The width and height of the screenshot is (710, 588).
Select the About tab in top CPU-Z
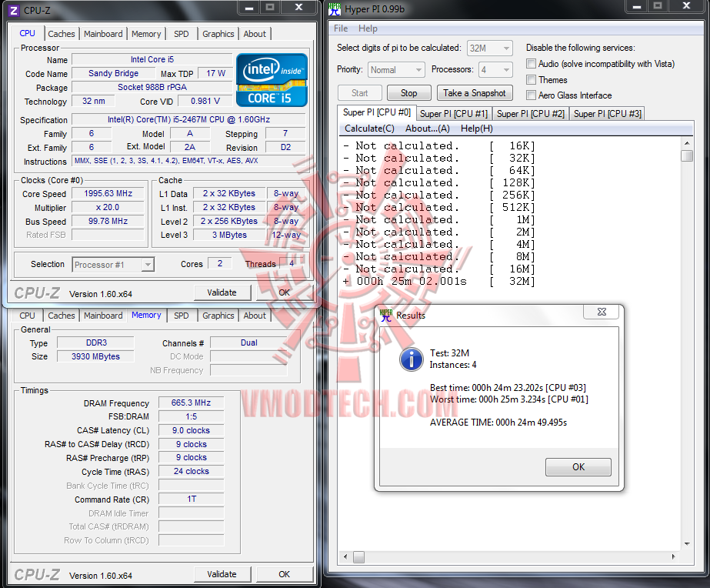[255, 34]
